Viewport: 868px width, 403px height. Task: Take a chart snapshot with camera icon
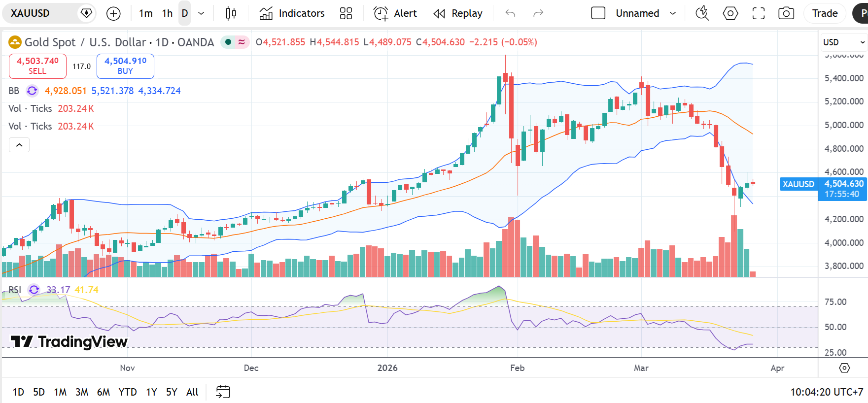(786, 14)
